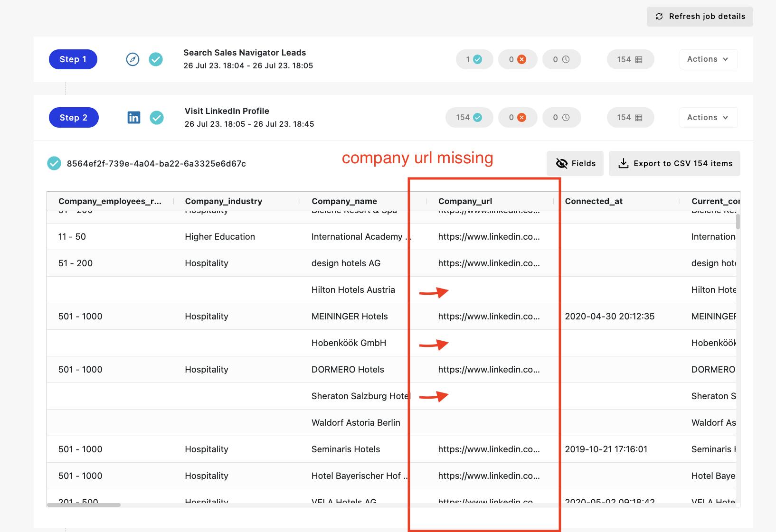Click the design hotels AG company name cell

coord(346,263)
